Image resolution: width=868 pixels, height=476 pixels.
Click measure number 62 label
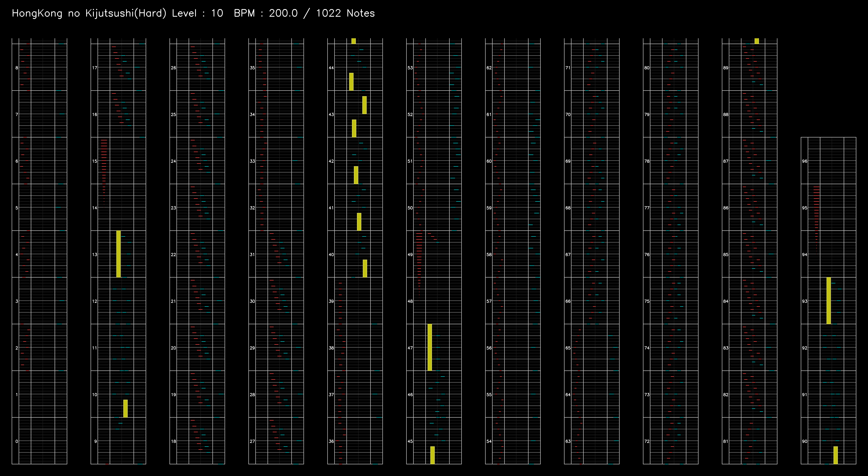(x=489, y=68)
